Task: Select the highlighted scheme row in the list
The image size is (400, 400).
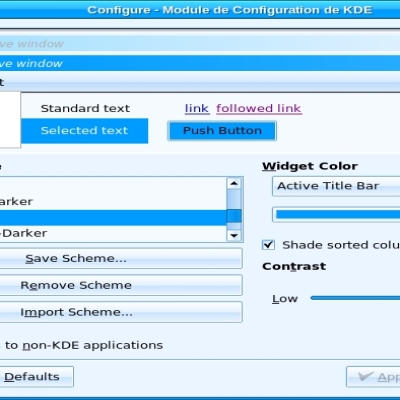Action: coord(113,217)
